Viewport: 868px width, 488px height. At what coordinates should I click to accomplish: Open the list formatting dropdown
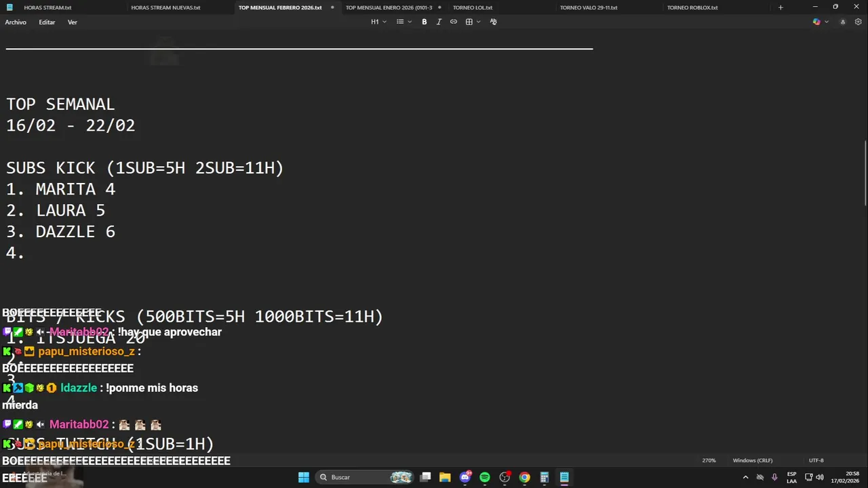click(403, 22)
